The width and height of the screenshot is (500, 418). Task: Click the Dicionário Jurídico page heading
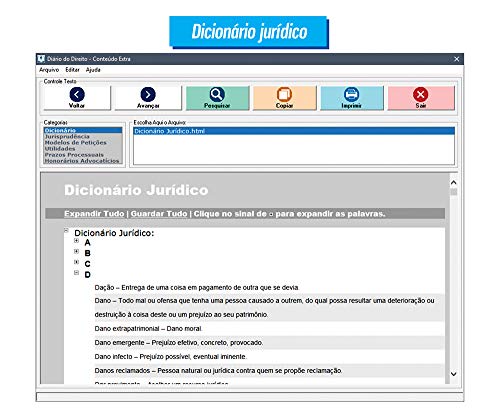coord(136,190)
